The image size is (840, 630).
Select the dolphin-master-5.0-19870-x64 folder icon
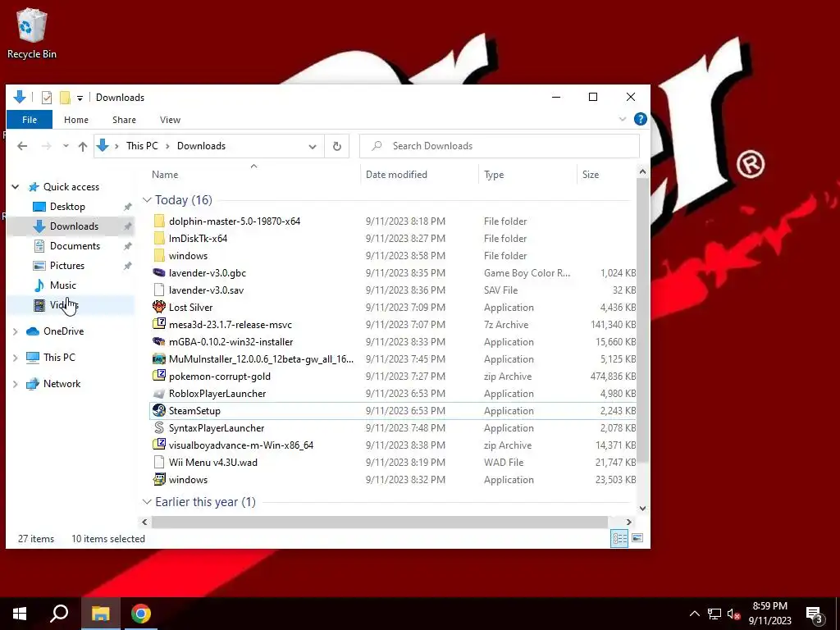(158, 221)
